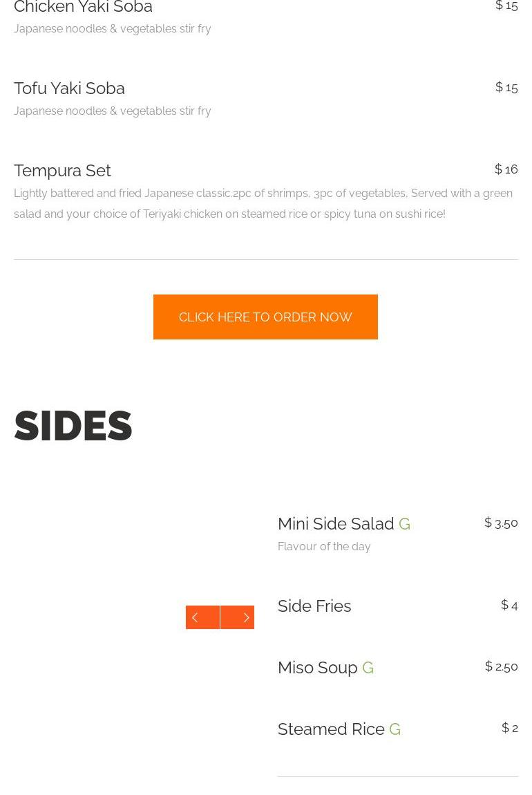Choose the Side Fries item
Image resolution: width=532 pixels, height=795 pixels.
314,606
